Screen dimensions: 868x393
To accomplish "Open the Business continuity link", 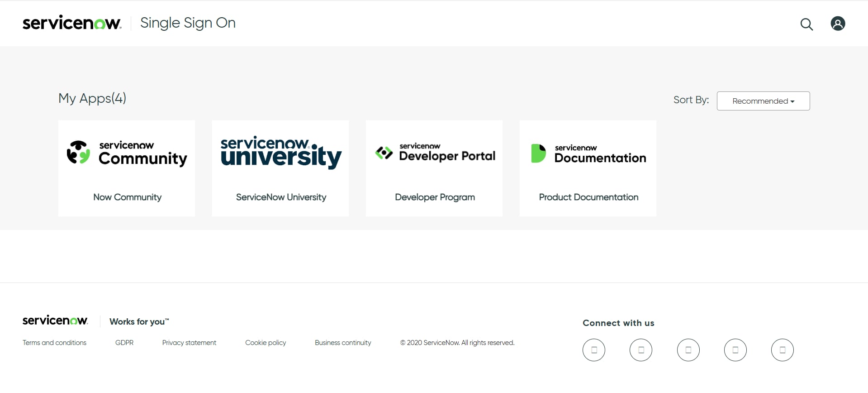I will pyautogui.click(x=343, y=343).
